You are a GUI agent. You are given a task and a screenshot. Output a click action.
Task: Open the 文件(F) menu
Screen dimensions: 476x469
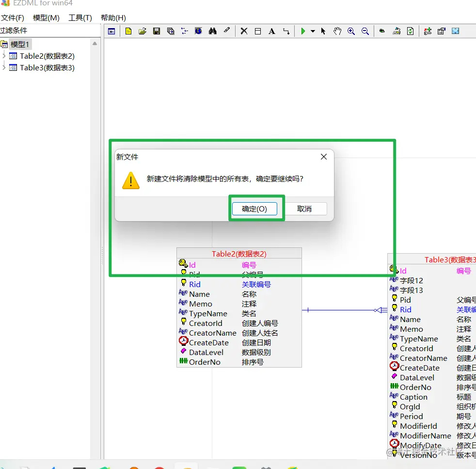13,18
